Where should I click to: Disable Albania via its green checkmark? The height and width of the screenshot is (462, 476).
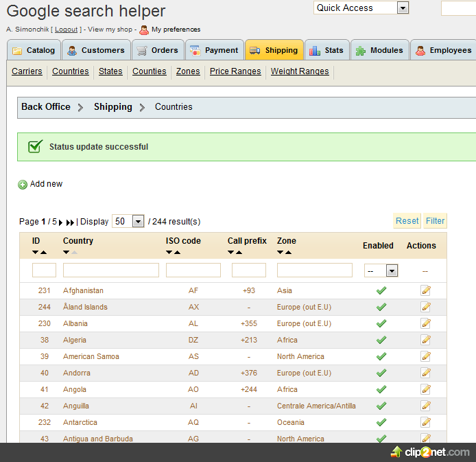click(x=381, y=323)
